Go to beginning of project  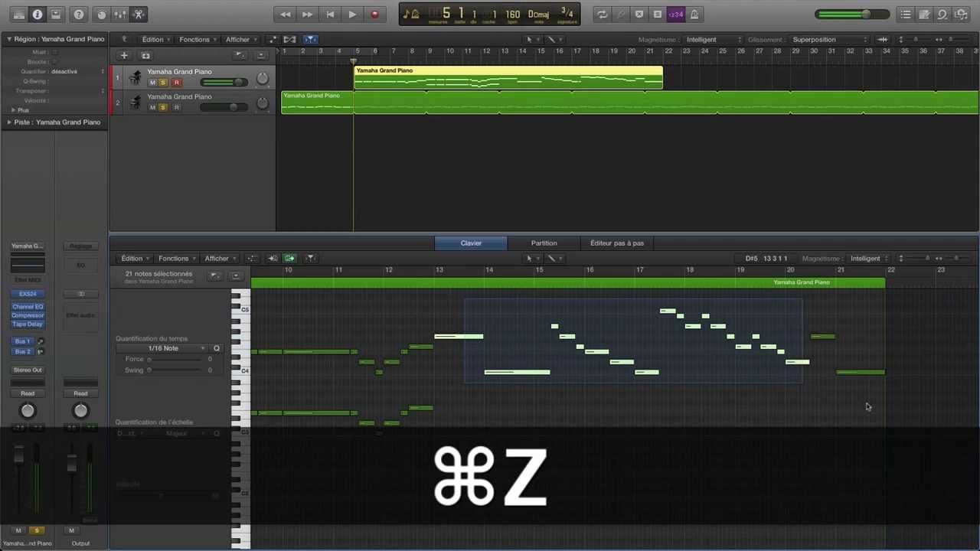coord(330,15)
